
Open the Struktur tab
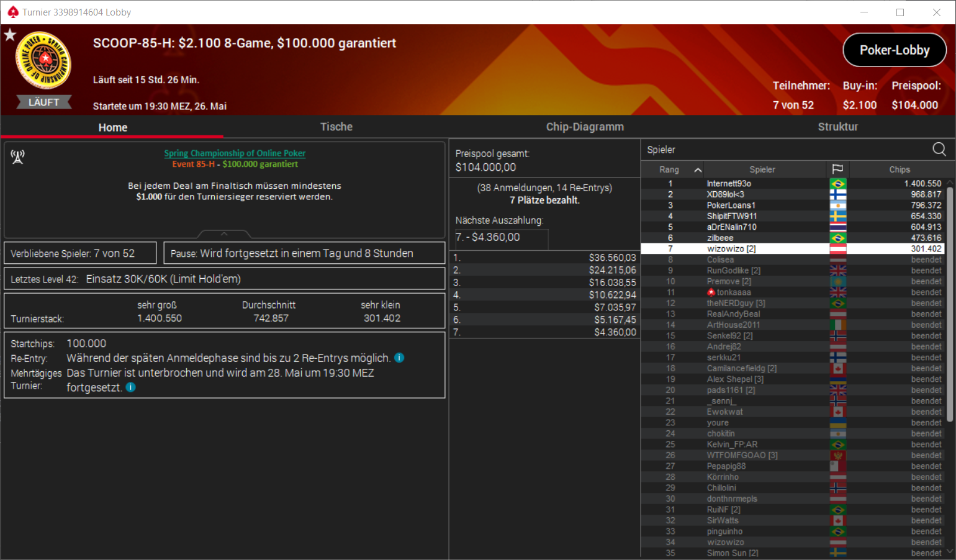pos(837,127)
